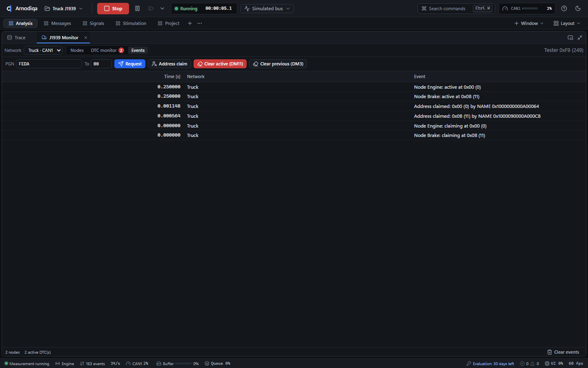The height and width of the screenshot is (368, 588).
Task: Click Clear active (DM11) button
Action: coord(220,64)
